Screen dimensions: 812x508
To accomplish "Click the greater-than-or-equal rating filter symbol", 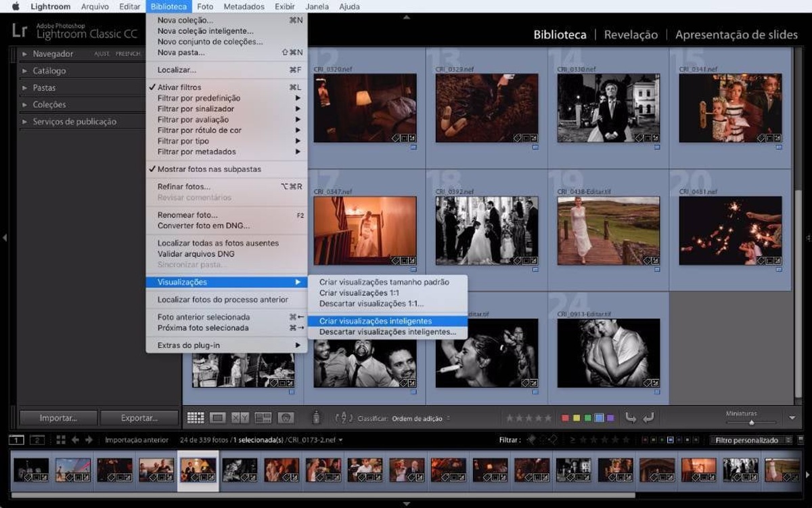I will (572, 440).
